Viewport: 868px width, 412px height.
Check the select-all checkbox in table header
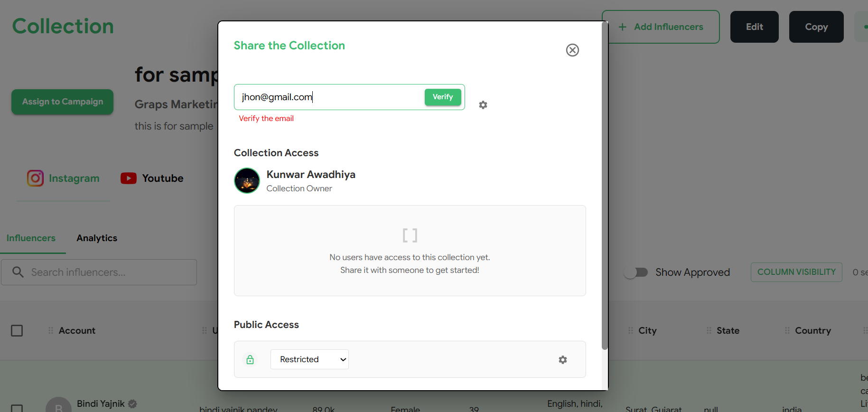point(17,330)
